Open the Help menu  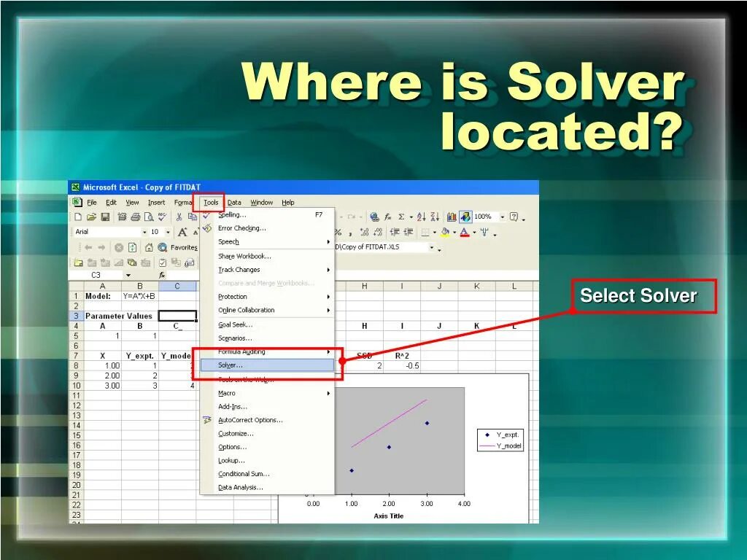(x=287, y=203)
